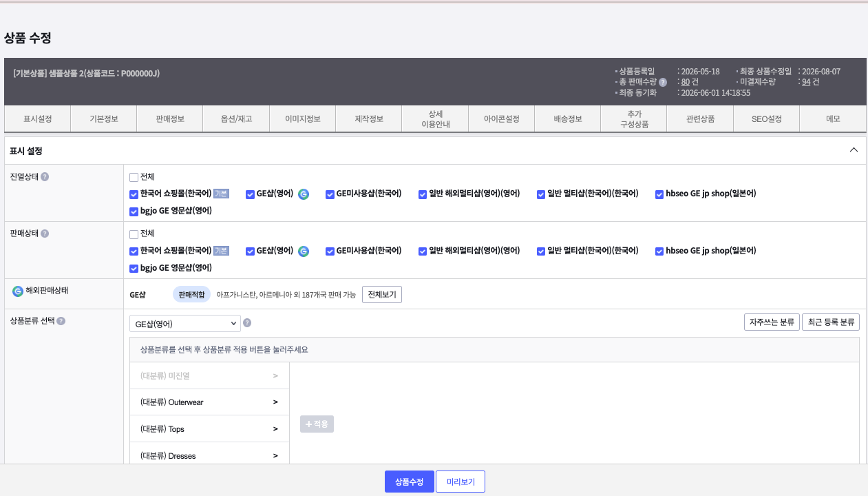Switch to the 제작정보 tab
The height and width of the screenshot is (496, 868).
point(369,118)
